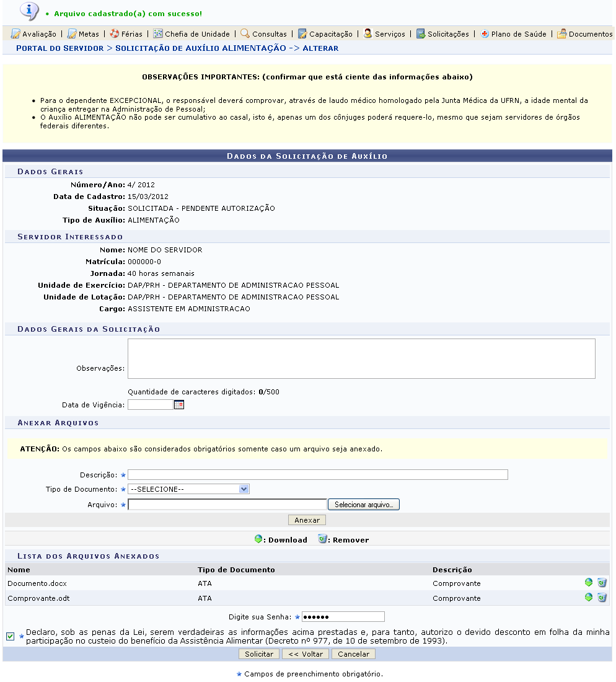
Task: Open the Documentos menu
Action: (x=591, y=34)
